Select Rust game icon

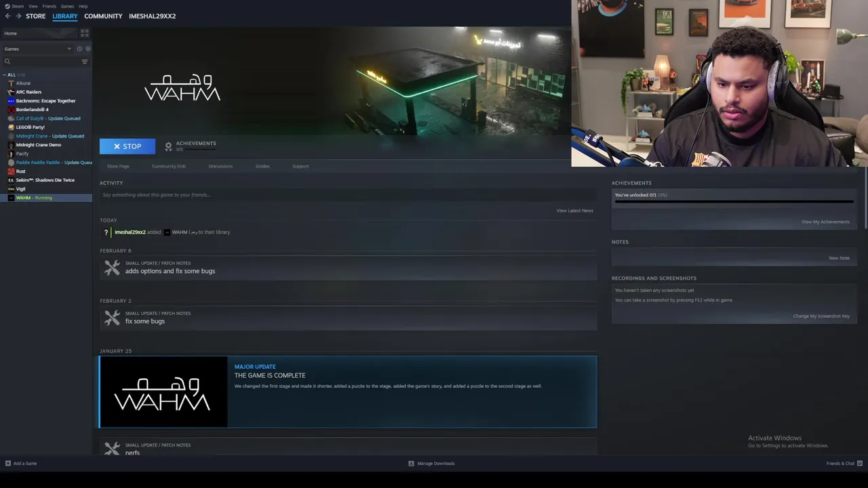(11, 171)
